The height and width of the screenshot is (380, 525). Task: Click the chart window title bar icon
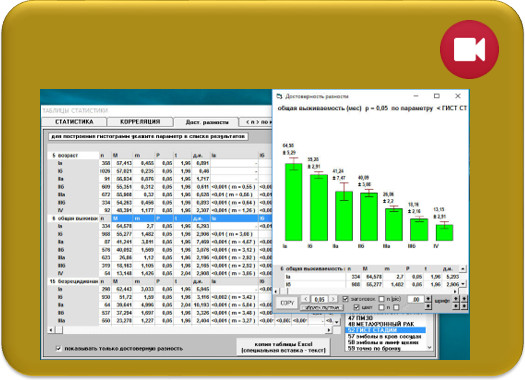(279, 96)
